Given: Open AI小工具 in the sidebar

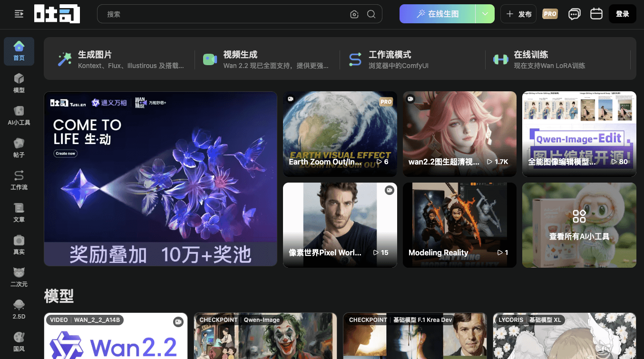Looking at the screenshot, I should [x=19, y=116].
